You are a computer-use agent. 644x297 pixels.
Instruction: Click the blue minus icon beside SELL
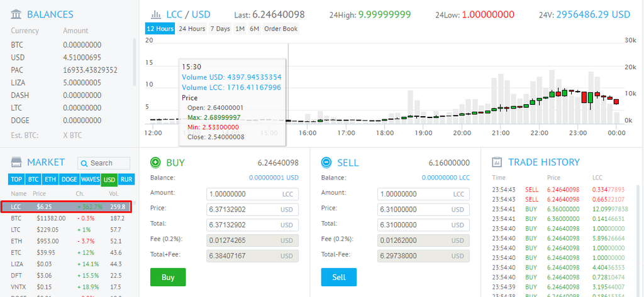[326, 163]
